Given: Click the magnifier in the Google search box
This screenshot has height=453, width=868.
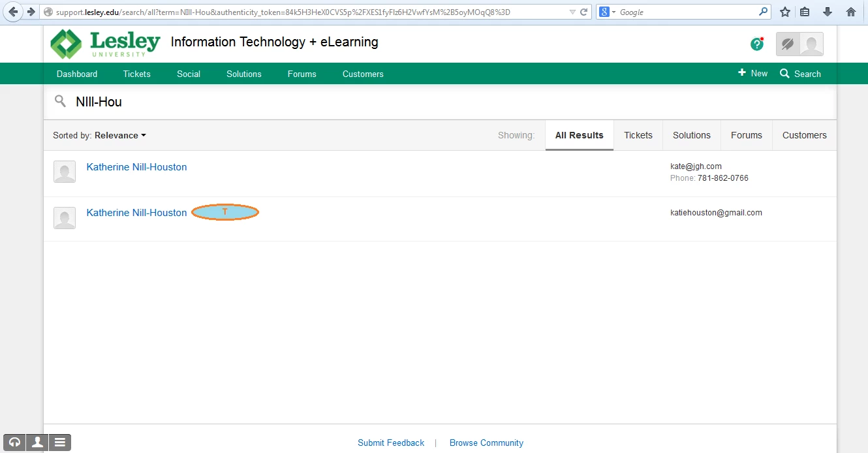Looking at the screenshot, I should [x=764, y=12].
